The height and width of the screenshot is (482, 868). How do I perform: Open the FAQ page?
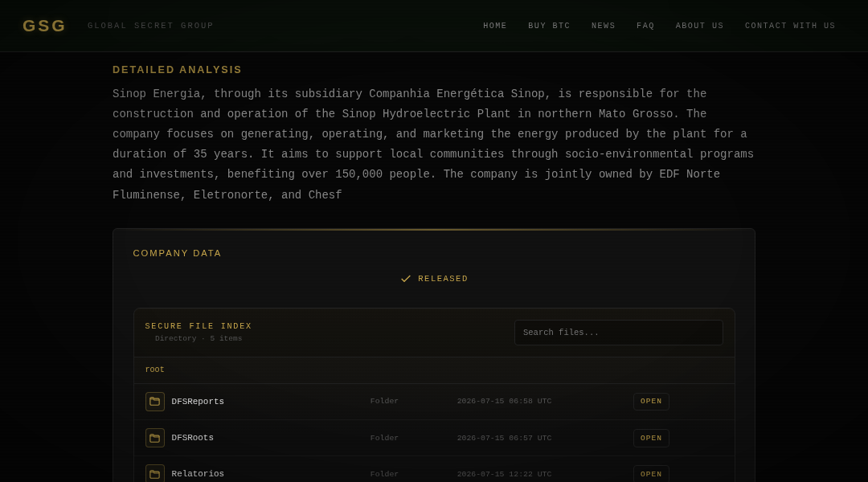coord(645,26)
